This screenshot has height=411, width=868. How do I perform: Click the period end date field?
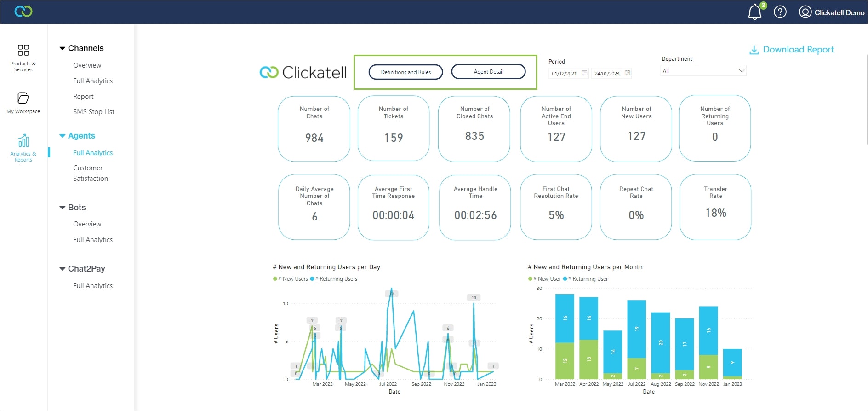[x=611, y=73]
